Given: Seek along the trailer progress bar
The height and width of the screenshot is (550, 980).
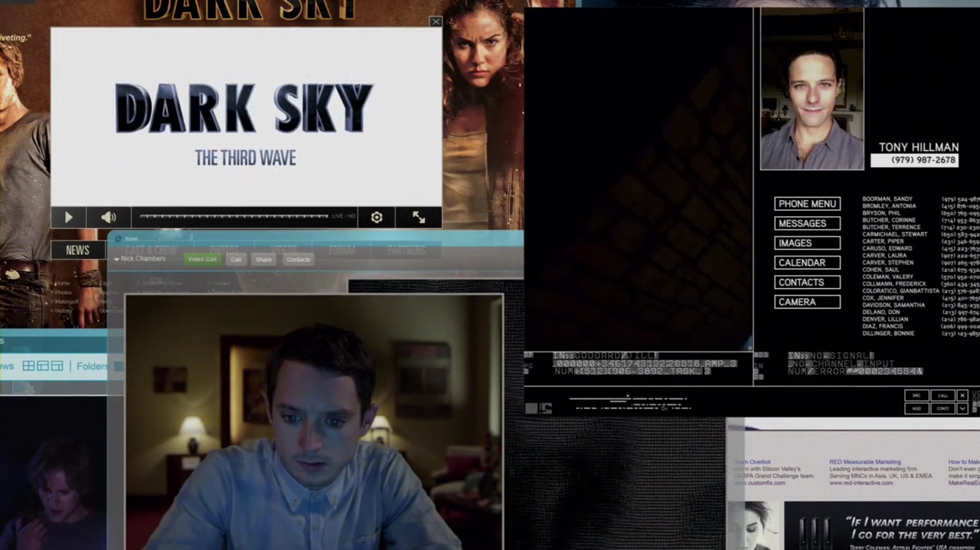Looking at the screenshot, I should [234, 217].
